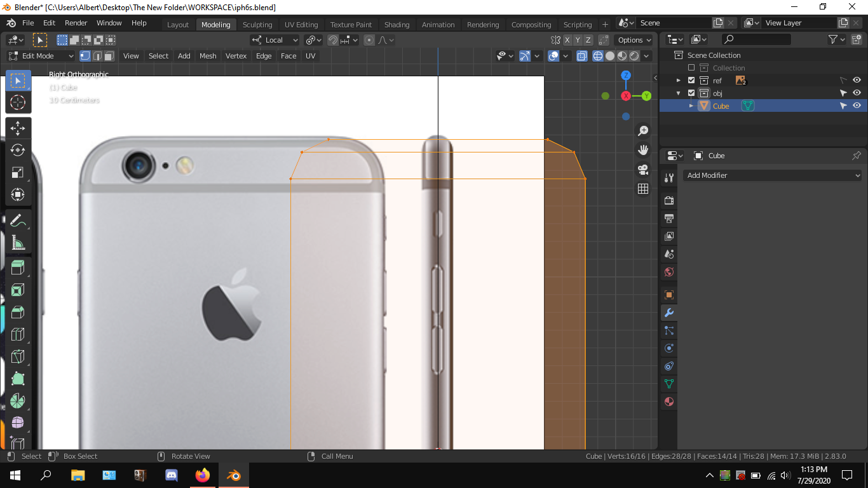Open Firefox from the Windows taskbar
The width and height of the screenshot is (868, 488).
203,475
